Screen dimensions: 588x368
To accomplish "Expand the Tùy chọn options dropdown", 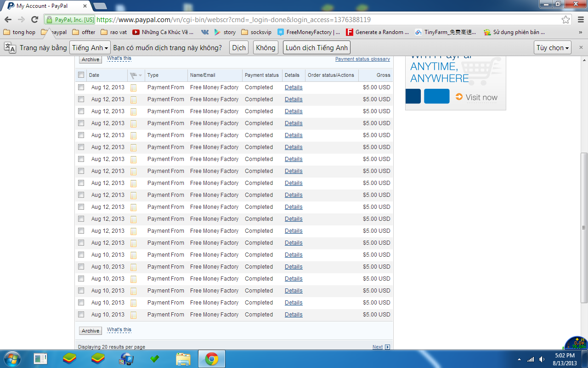I will coord(553,48).
